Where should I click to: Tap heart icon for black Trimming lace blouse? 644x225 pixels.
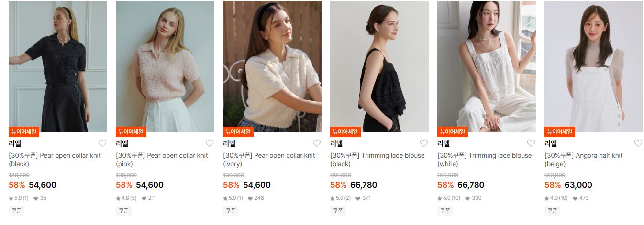click(424, 143)
